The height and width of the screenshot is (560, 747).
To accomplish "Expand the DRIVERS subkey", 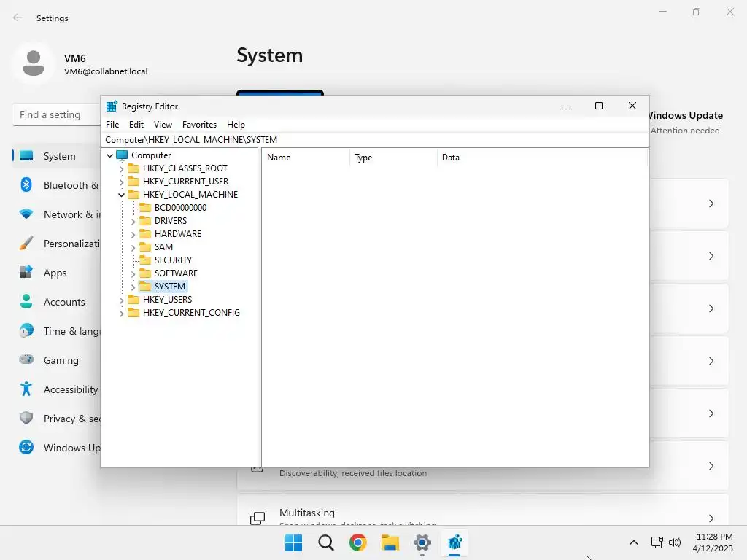I will [133, 221].
